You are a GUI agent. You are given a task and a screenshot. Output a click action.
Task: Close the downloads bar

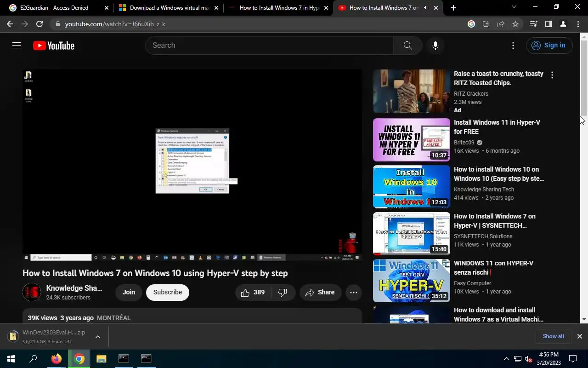(579, 336)
